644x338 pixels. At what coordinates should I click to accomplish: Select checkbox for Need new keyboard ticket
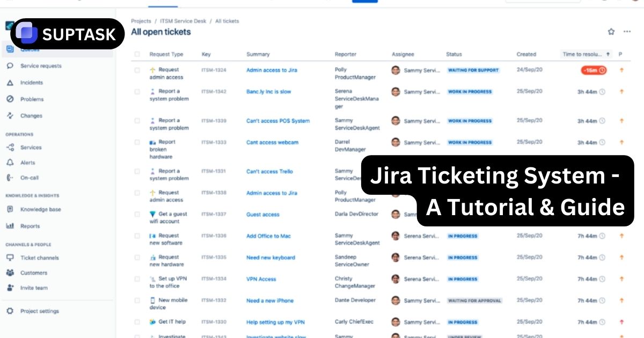137,258
